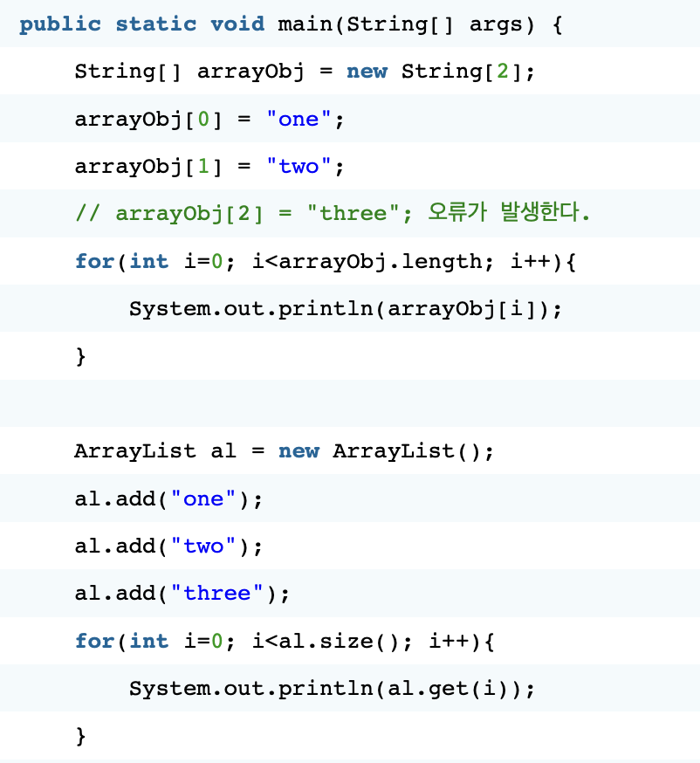Click the 'public static void main' line

[x=291, y=24]
